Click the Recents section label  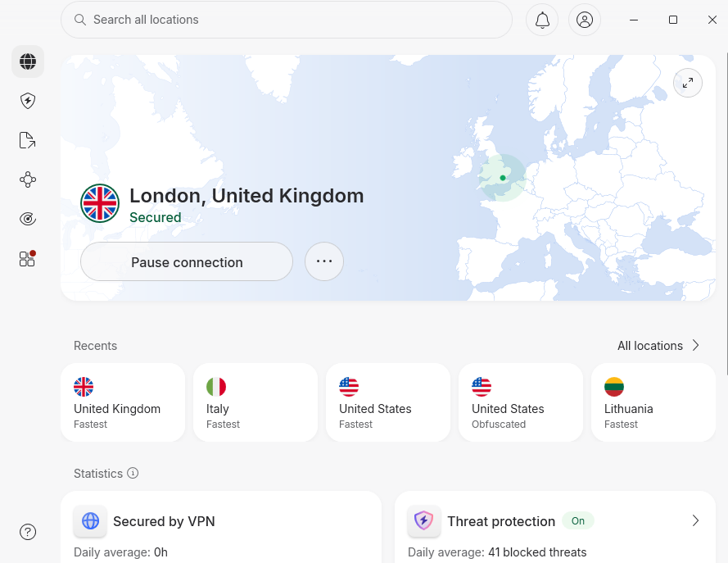click(x=95, y=346)
